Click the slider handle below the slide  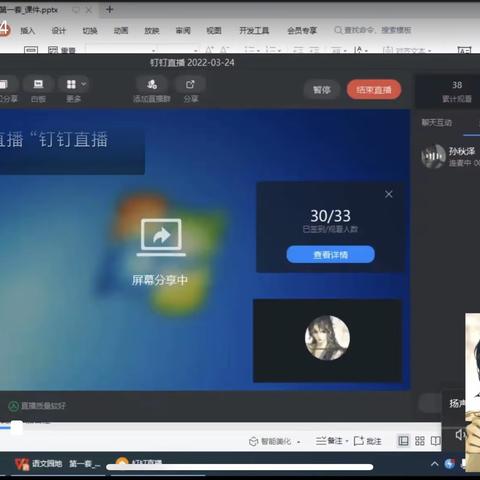[17, 427]
